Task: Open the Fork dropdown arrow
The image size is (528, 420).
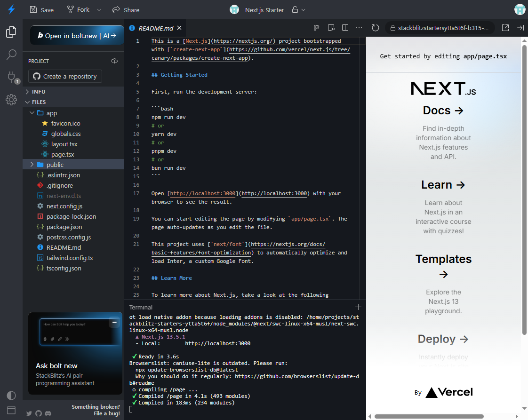Action: pos(99,10)
